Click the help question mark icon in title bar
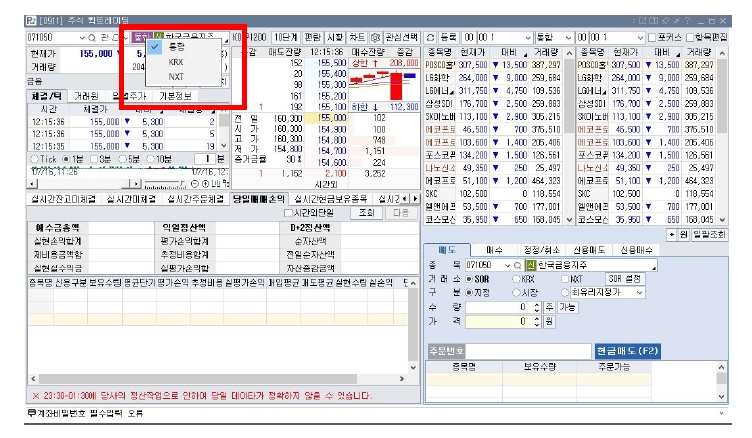This screenshot has height=438, width=752. (687, 21)
